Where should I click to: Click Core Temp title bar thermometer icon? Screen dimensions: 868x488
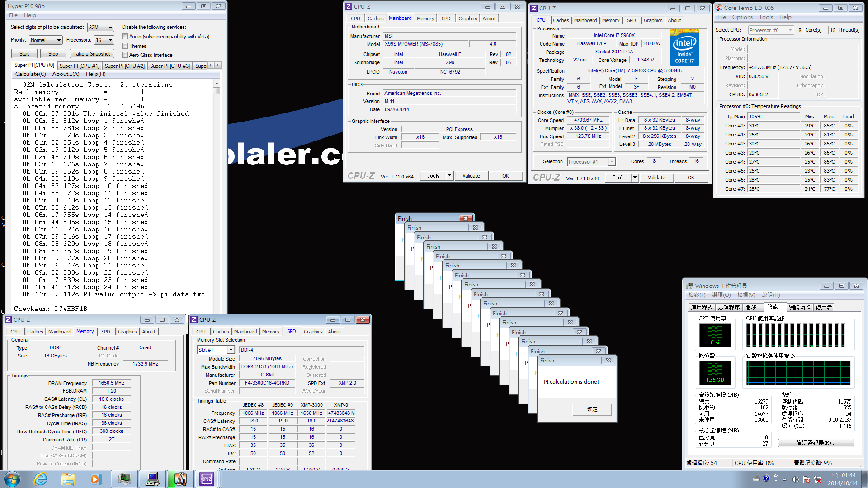[x=719, y=8]
